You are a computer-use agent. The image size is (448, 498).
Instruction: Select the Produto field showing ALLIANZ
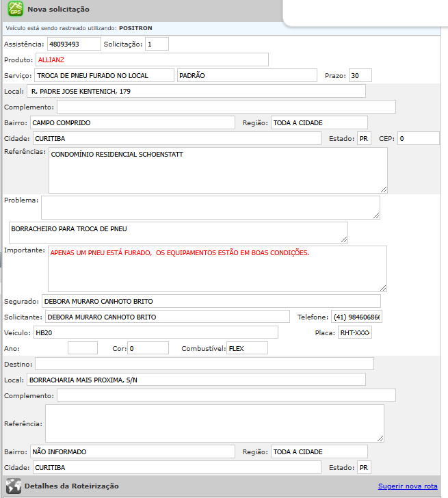coord(152,60)
